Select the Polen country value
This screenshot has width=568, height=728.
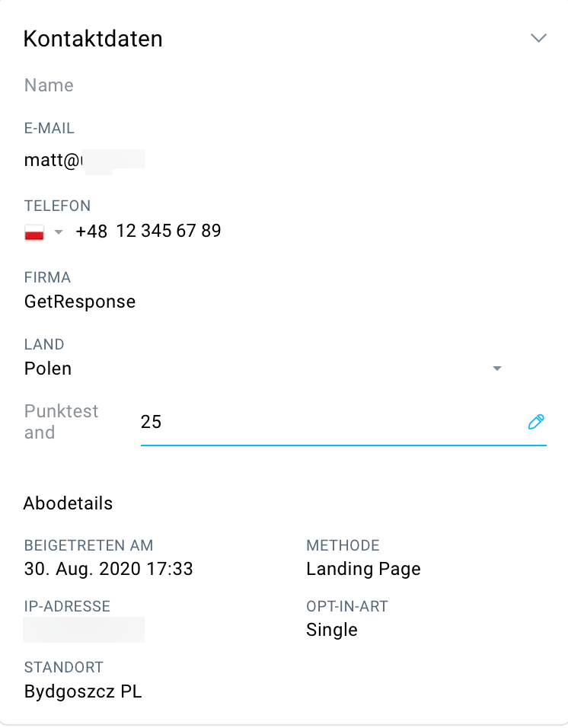pos(48,369)
